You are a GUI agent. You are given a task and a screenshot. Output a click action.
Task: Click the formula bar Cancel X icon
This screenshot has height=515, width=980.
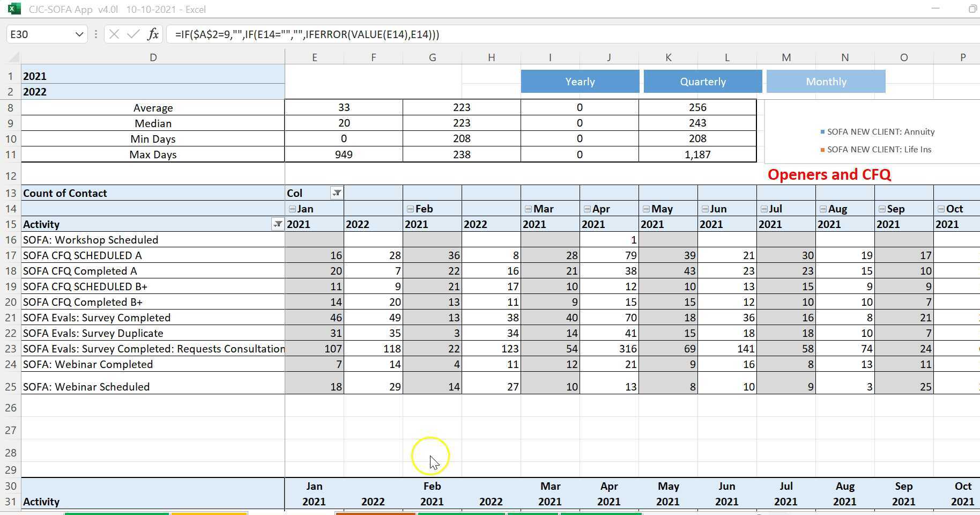pos(114,34)
